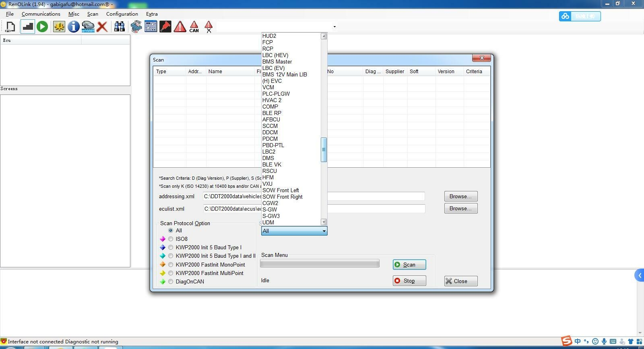This screenshot has height=349, width=644.
Task: Open the Configuration menu
Action: coord(122,14)
